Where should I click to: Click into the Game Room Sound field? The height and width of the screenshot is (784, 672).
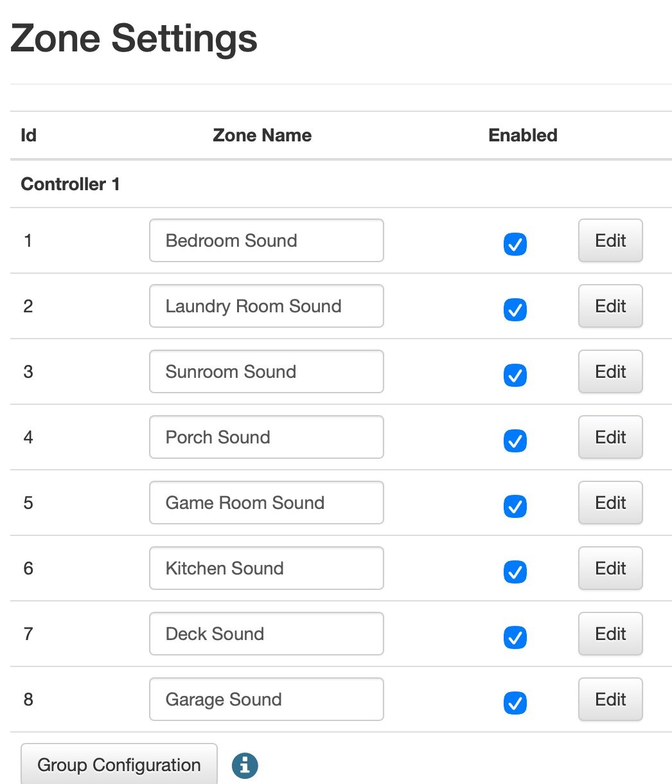pyautogui.click(x=266, y=503)
